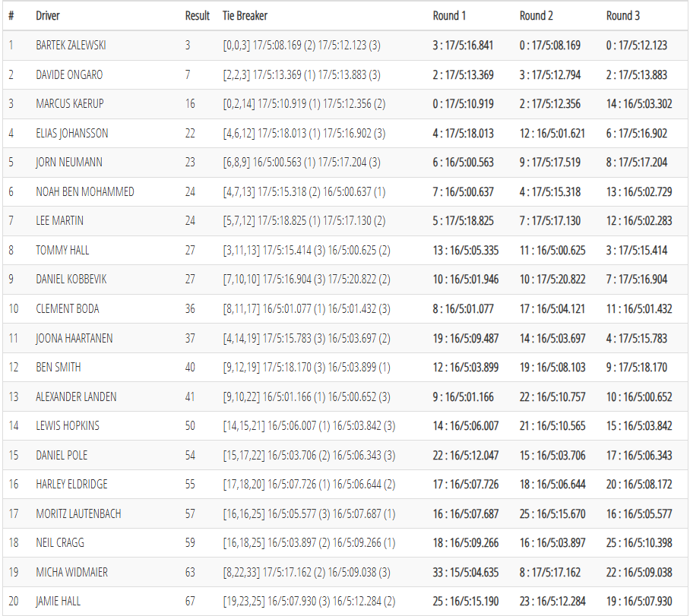Select the Round 2 column header
690x616 pixels.
[536, 16]
